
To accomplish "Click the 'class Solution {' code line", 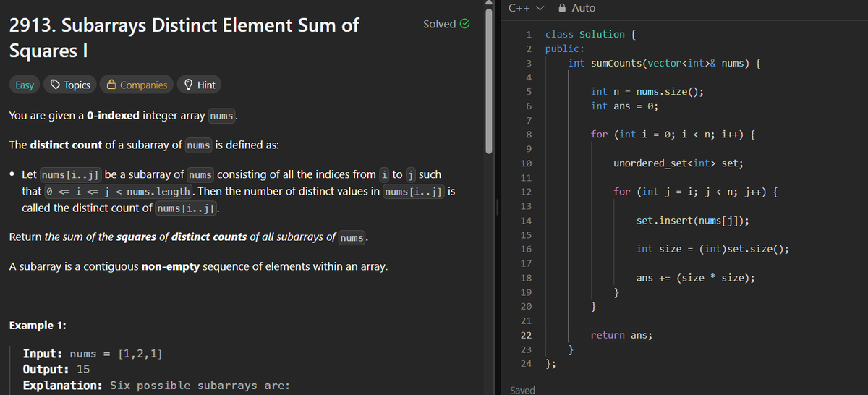I will (590, 34).
